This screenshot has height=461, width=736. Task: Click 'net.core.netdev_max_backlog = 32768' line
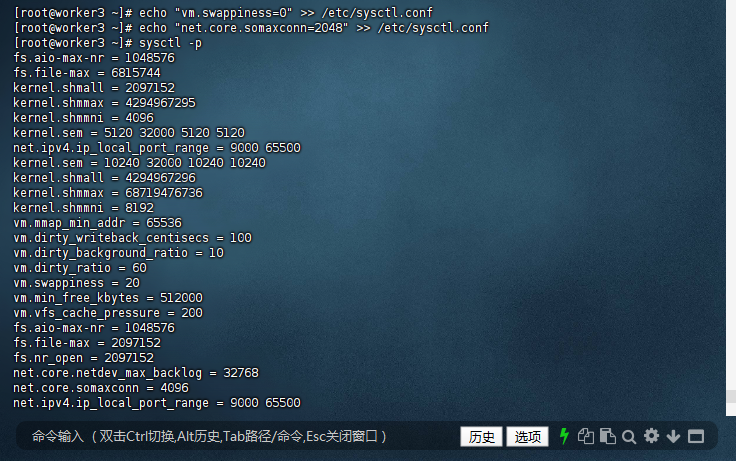[136, 374]
